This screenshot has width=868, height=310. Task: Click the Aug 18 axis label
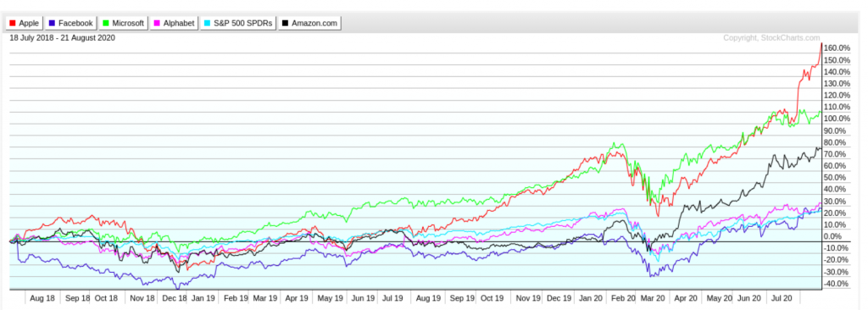(x=42, y=298)
